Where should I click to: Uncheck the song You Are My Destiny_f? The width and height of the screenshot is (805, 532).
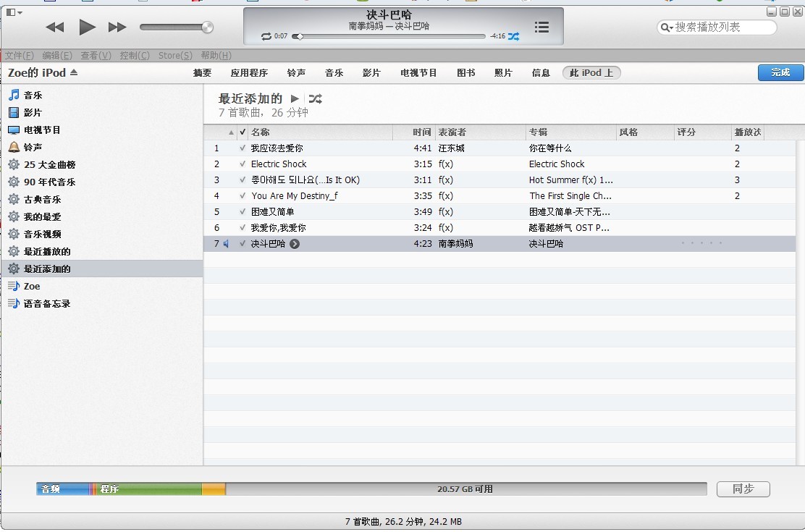point(243,195)
